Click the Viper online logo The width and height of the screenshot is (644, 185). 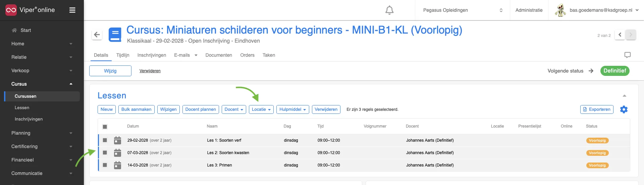point(30,10)
